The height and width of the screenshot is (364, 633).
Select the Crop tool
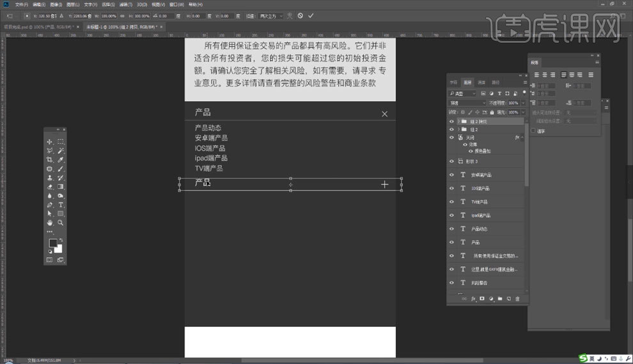[50, 160]
